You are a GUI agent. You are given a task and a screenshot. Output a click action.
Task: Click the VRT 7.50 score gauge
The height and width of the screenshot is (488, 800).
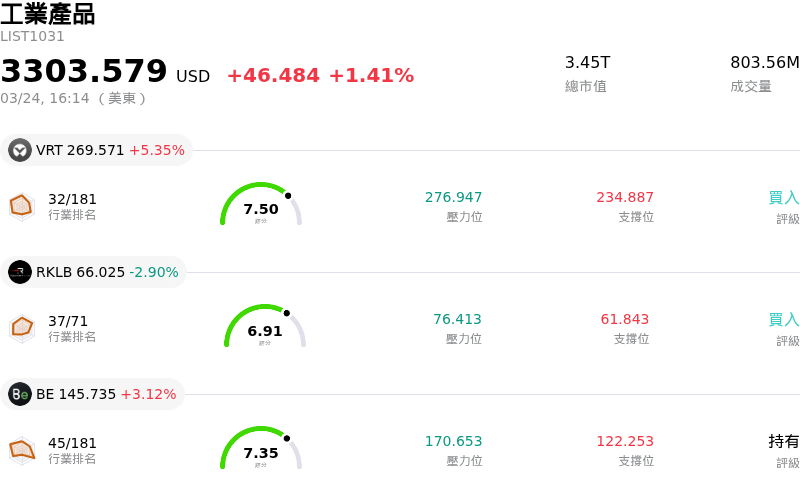[261, 205]
